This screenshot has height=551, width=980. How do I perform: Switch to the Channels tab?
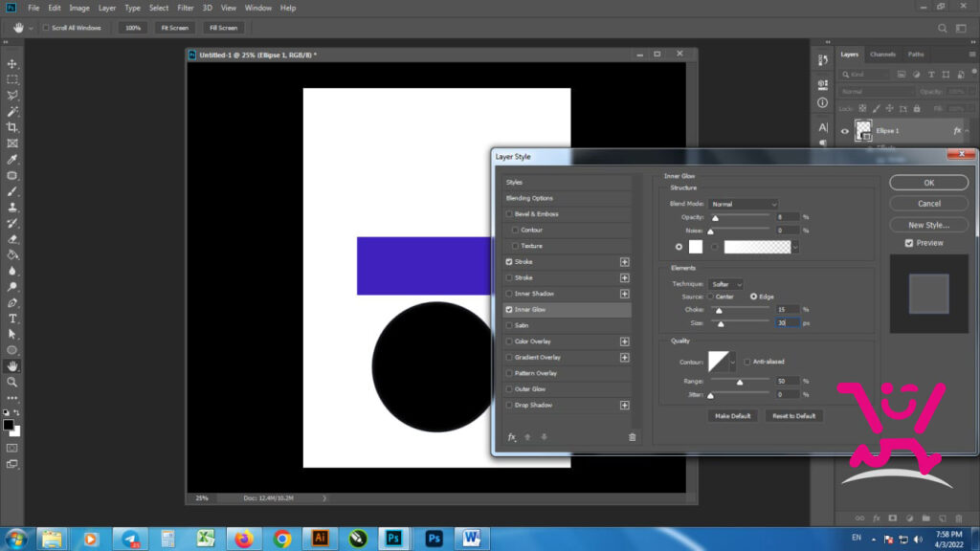(882, 55)
